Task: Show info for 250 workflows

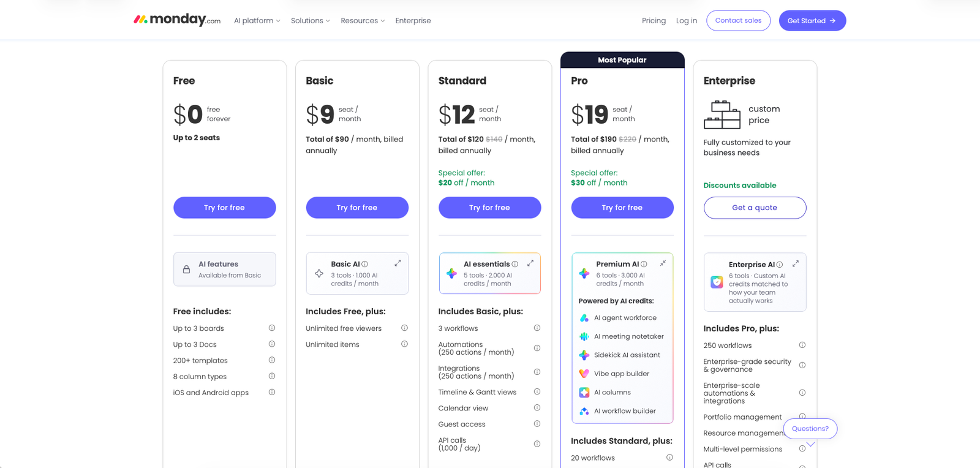Action: [x=802, y=345]
